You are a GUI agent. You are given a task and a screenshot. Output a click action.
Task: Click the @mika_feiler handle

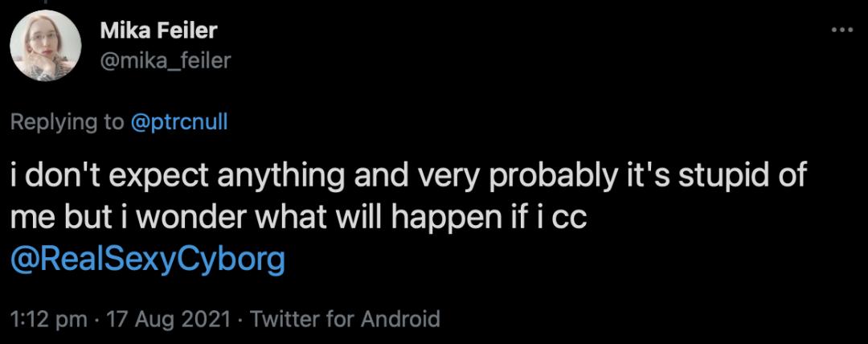[x=165, y=59]
